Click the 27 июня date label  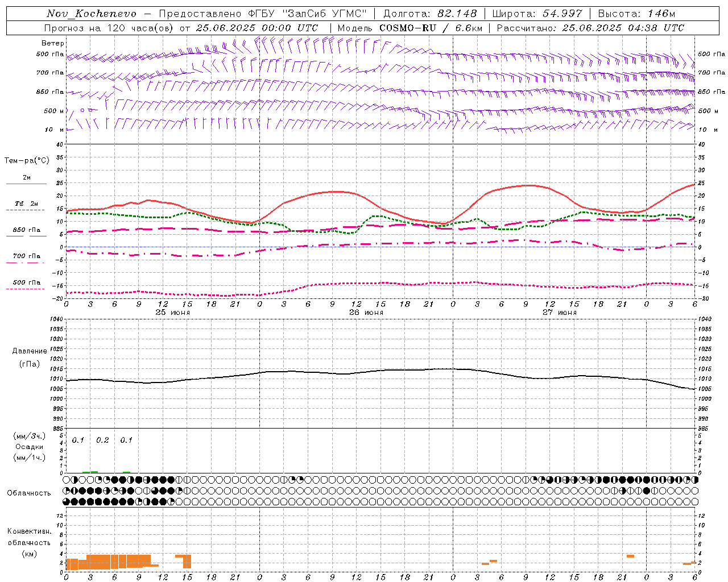pos(560,313)
